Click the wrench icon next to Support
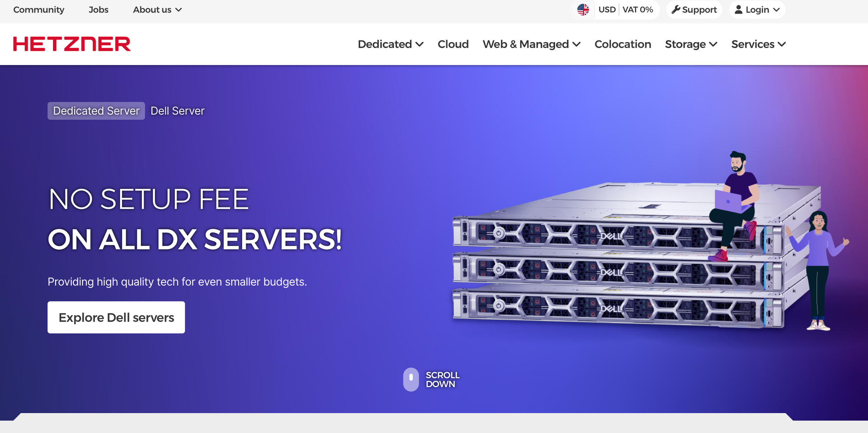This screenshot has height=433, width=868. coord(676,10)
